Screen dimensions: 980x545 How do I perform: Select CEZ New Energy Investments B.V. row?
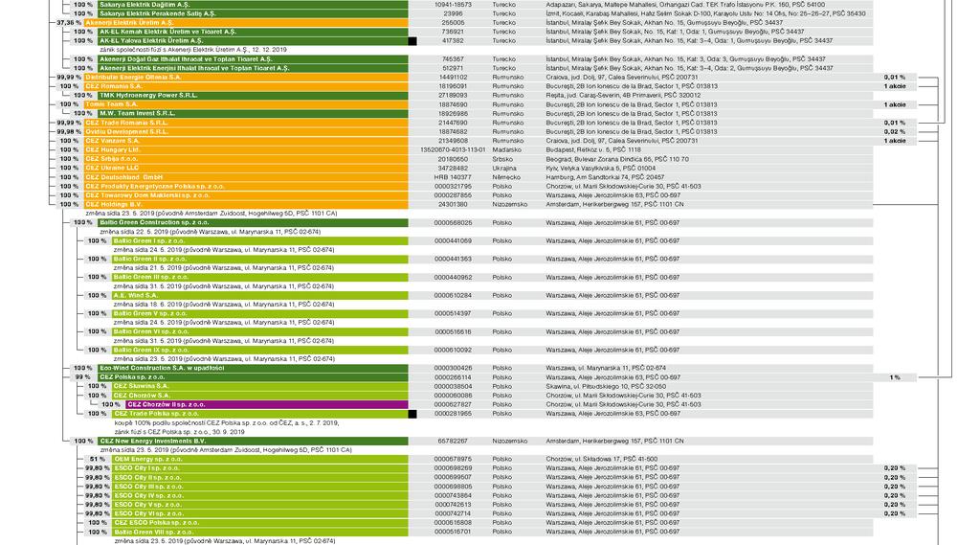click(253, 442)
